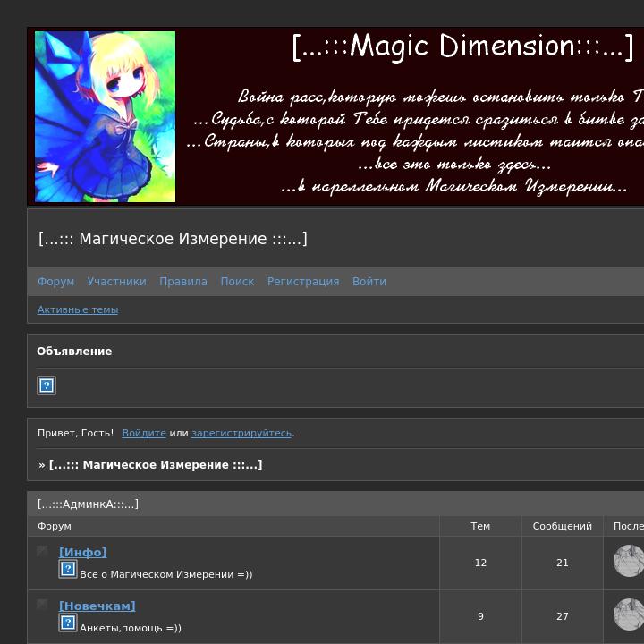Click the breadcrumb » Магическое Измерение
This screenshot has height=644, width=644.
150,465
